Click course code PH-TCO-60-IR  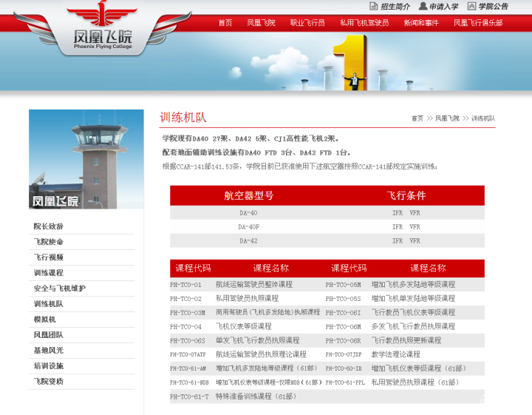(344, 368)
